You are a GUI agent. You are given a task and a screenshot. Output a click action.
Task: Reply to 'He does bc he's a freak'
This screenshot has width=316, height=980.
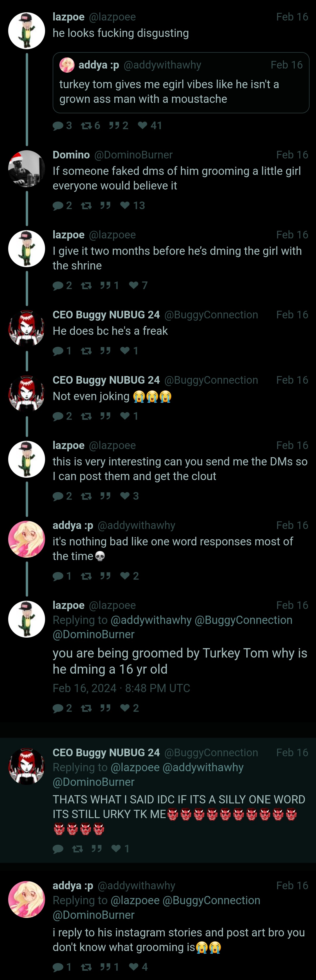click(58, 351)
